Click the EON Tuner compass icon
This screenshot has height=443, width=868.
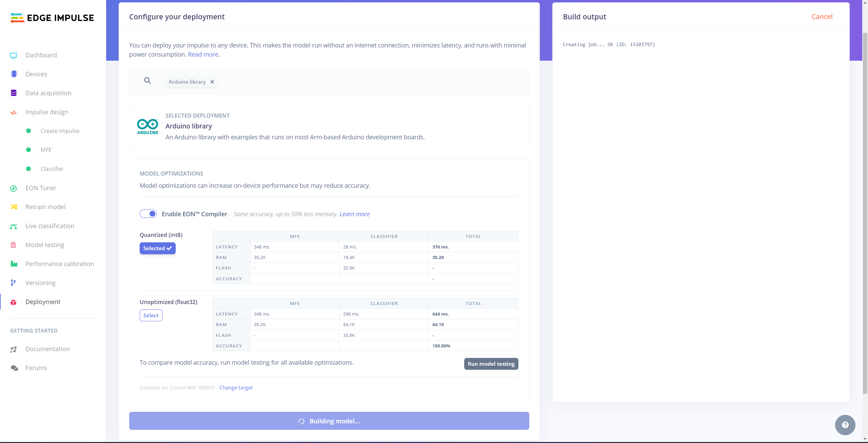(x=14, y=188)
